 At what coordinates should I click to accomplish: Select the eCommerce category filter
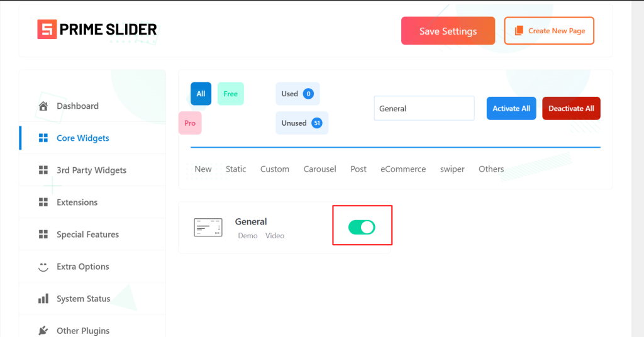[403, 168]
